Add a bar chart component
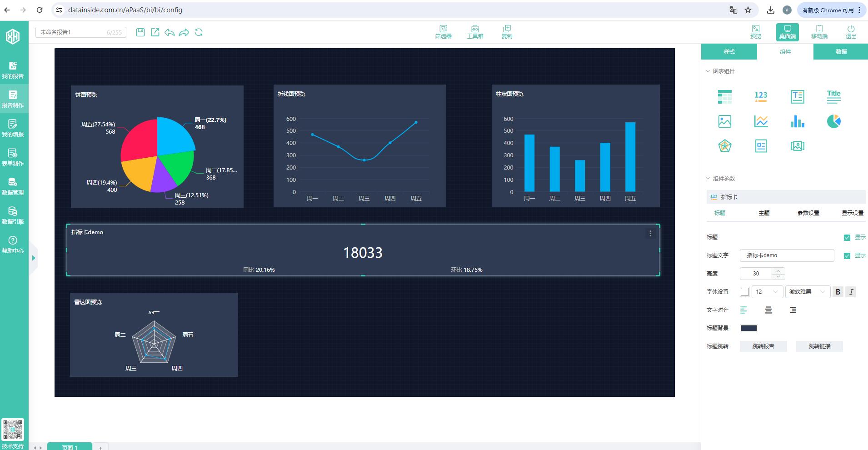The height and width of the screenshot is (450, 868). coord(797,121)
